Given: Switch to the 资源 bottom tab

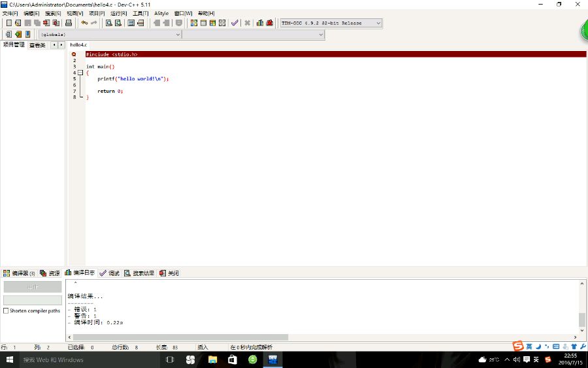Looking at the screenshot, I should (x=50, y=273).
